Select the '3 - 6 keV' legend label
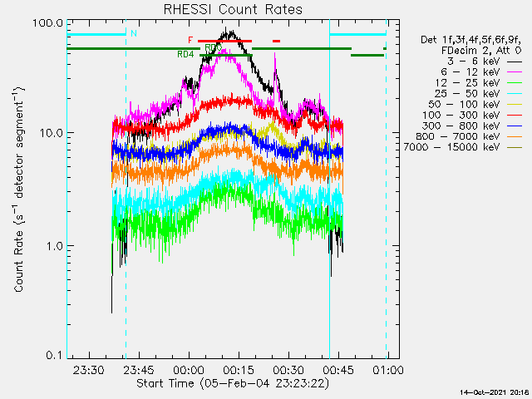 (474, 62)
